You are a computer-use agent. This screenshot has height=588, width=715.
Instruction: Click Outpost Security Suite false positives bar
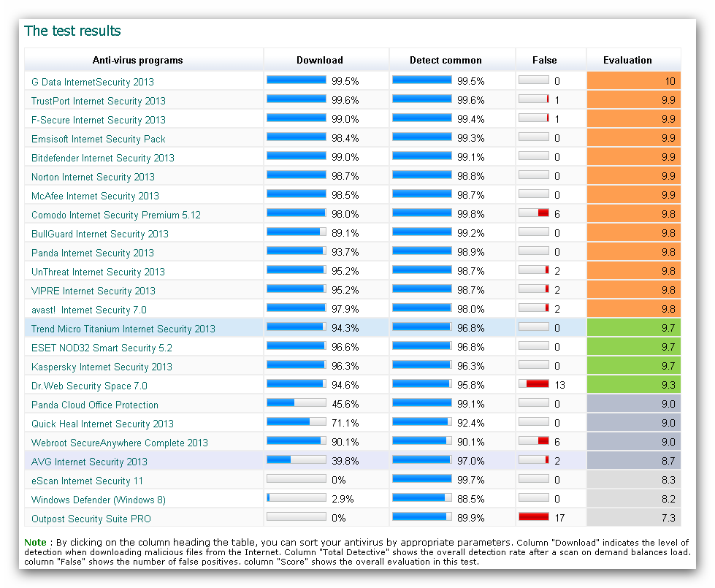click(x=533, y=516)
